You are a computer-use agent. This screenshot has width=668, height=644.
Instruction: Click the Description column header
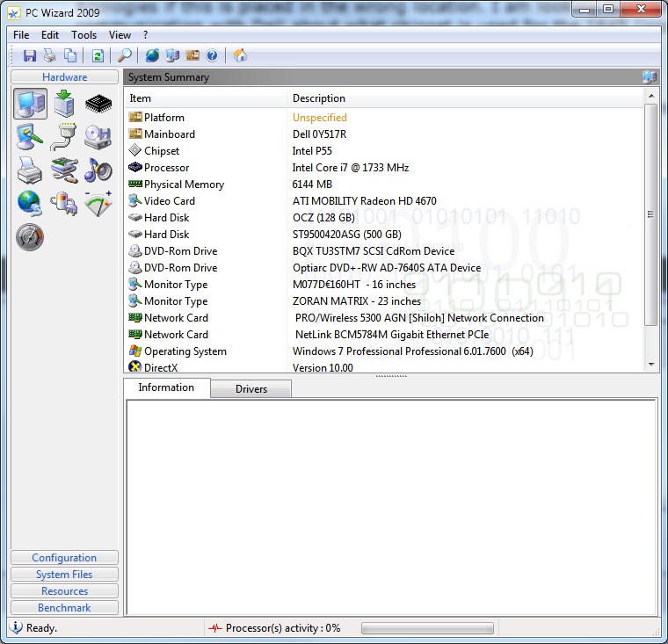pos(465,98)
